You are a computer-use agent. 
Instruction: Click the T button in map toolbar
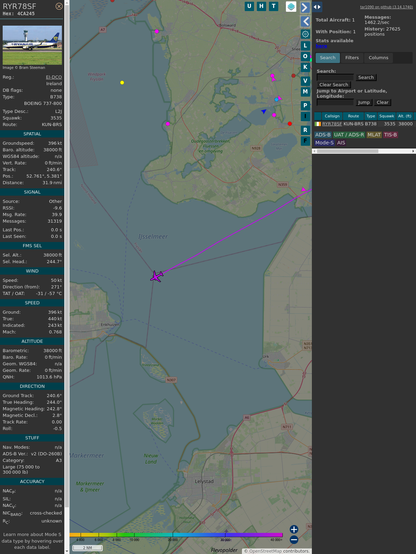(x=273, y=6)
